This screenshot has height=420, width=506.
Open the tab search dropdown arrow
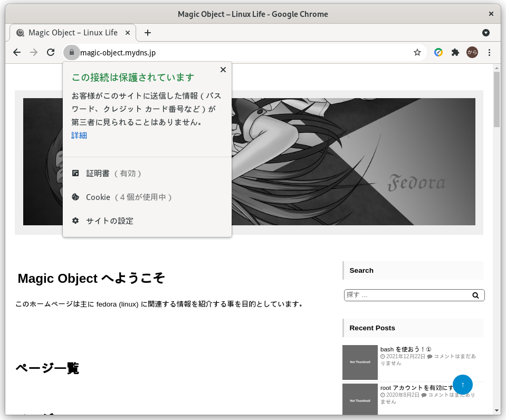click(x=485, y=33)
